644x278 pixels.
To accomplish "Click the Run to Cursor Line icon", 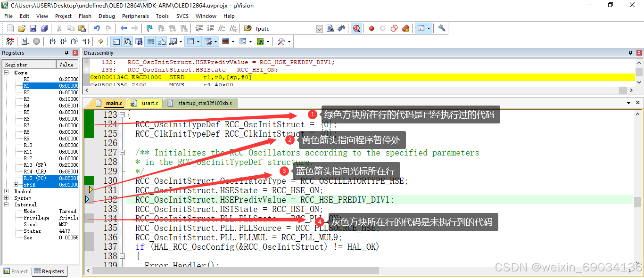I will coord(86,41).
